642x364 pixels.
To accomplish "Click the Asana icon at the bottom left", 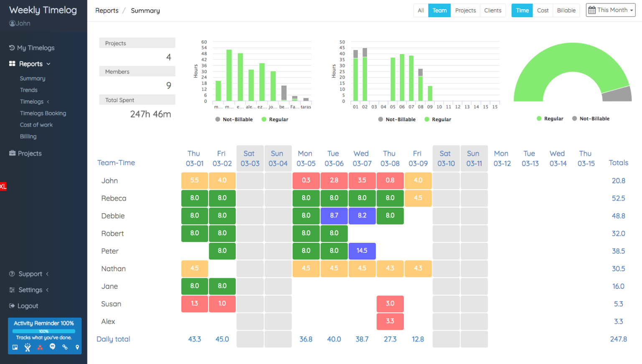I will point(40,347).
